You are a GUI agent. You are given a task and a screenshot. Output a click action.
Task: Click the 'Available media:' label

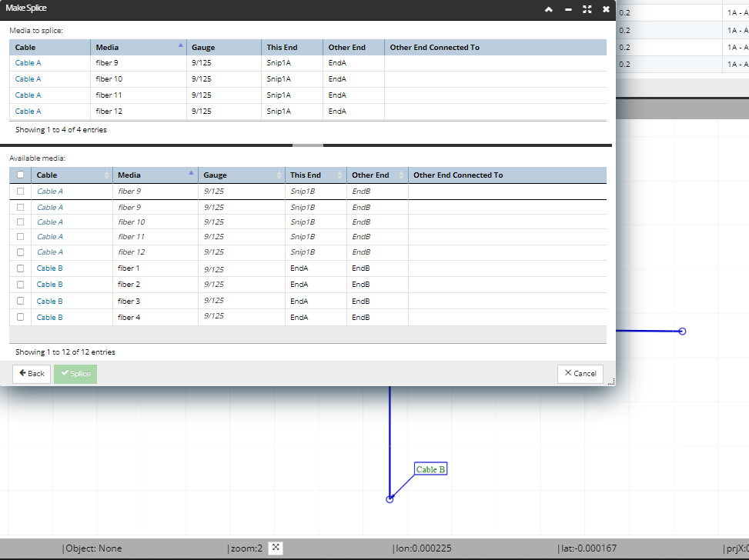pos(37,158)
